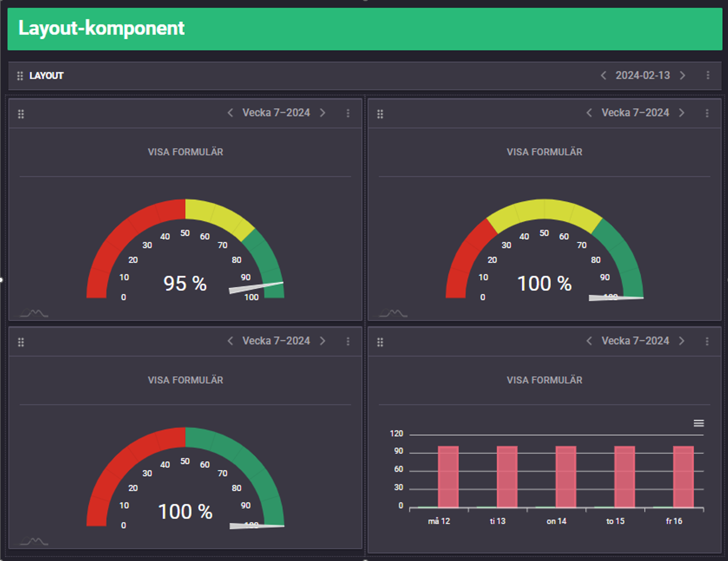
Task: Open the hamburger menu above the bar chart
Action: 698,423
